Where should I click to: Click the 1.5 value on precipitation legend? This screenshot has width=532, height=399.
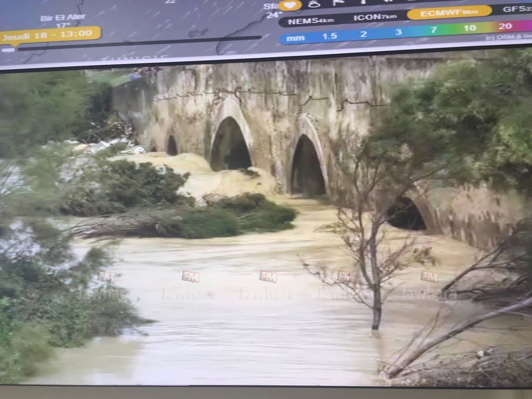(329, 36)
